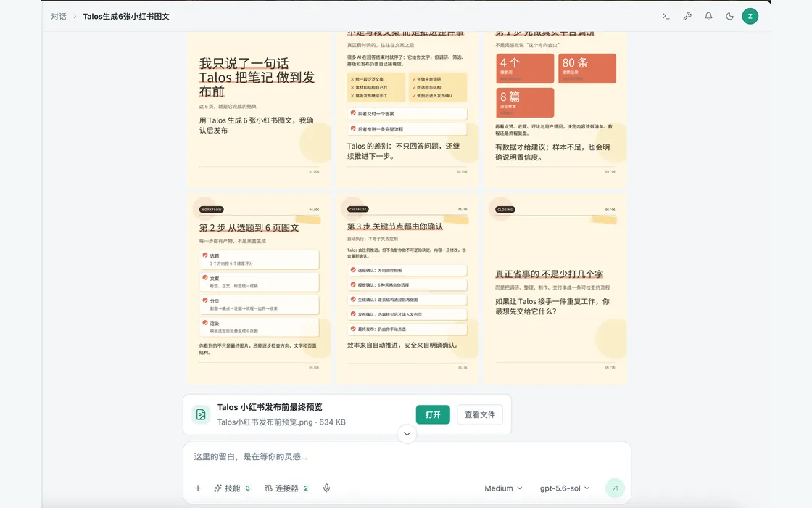Click the Talos生成6张小红书图文 breadcrumb title
This screenshot has width=812, height=508.
126,16
